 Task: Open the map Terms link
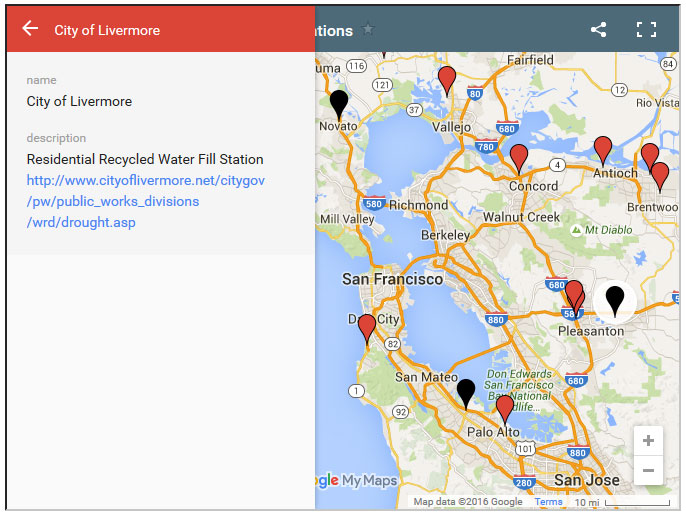coord(548,501)
